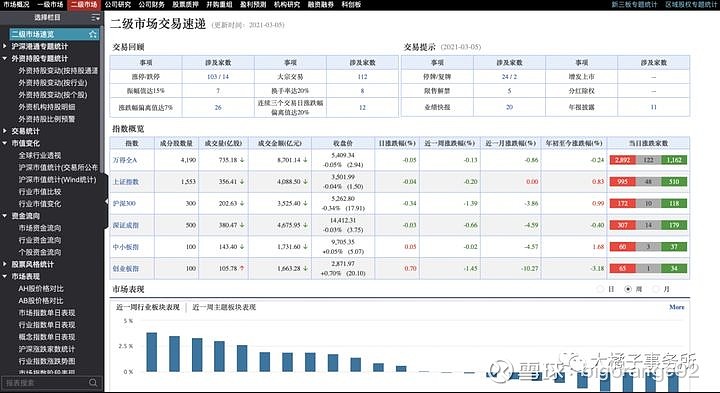Screen dimensions: 720x393
Task: Select the 周 radio button
Action: pos(628,289)
